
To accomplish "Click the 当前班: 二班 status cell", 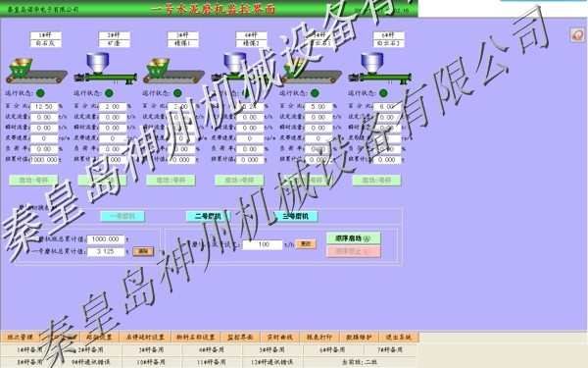I will tap(360, 362).
